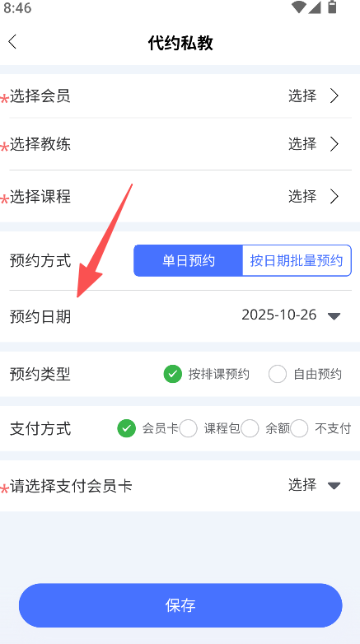Screen dimensions: 360x644
Task: Tap the back arrow icon
Action: coord(12,42)
